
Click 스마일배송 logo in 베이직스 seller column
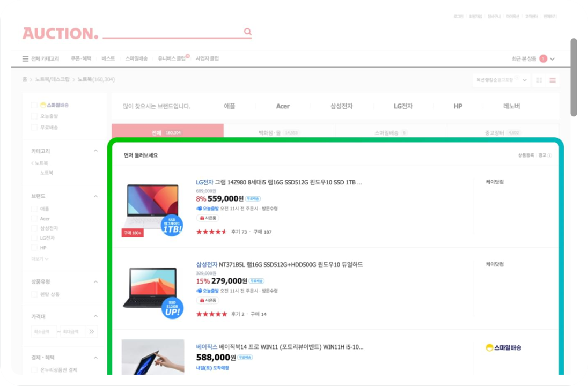click(x=503, y=348)
